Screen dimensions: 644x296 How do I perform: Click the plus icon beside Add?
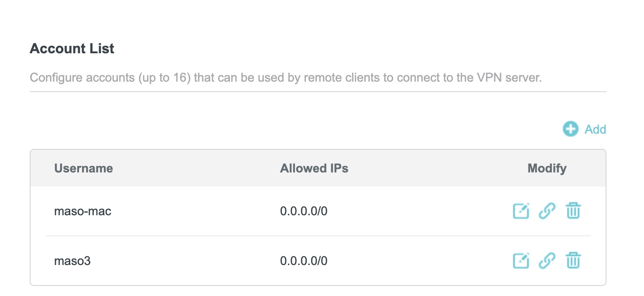tap(570, 129)
